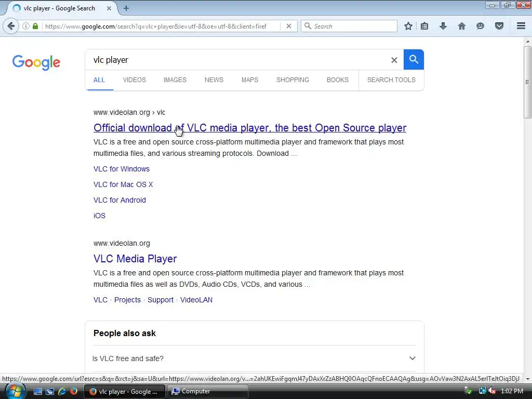This screenshot has width=532, height=399.
Task: Clear the Google search query X
Action: click(394, 60)
